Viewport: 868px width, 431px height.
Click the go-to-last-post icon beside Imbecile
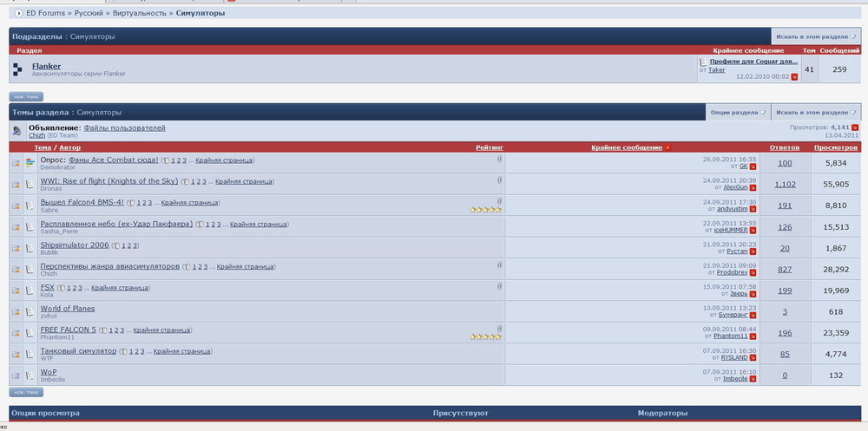pos(753,379)
